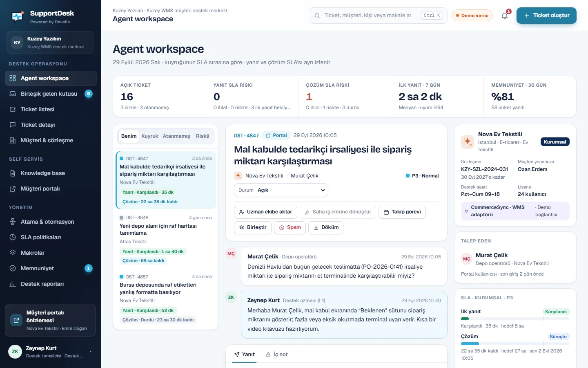Screen dimensions: 588x368
Task: Click the Knowledge base sidebar icon
Action: (13, 173)
